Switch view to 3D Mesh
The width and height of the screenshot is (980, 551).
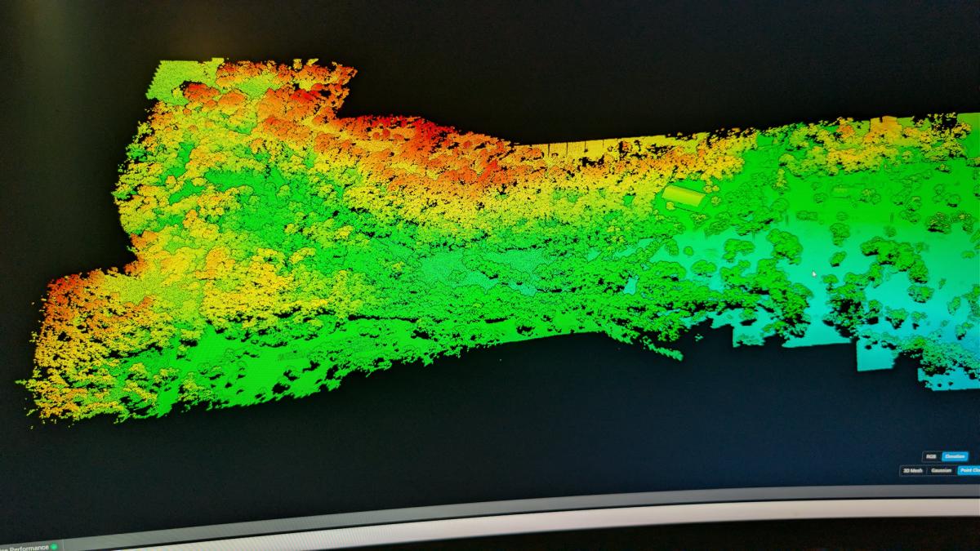(912, 471)
